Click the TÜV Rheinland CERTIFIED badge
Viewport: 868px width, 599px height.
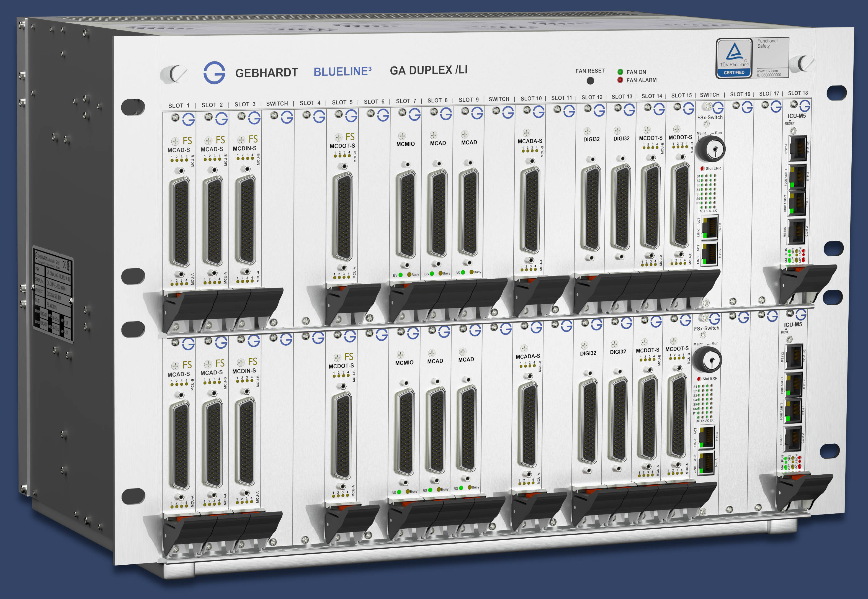(734, 58)
